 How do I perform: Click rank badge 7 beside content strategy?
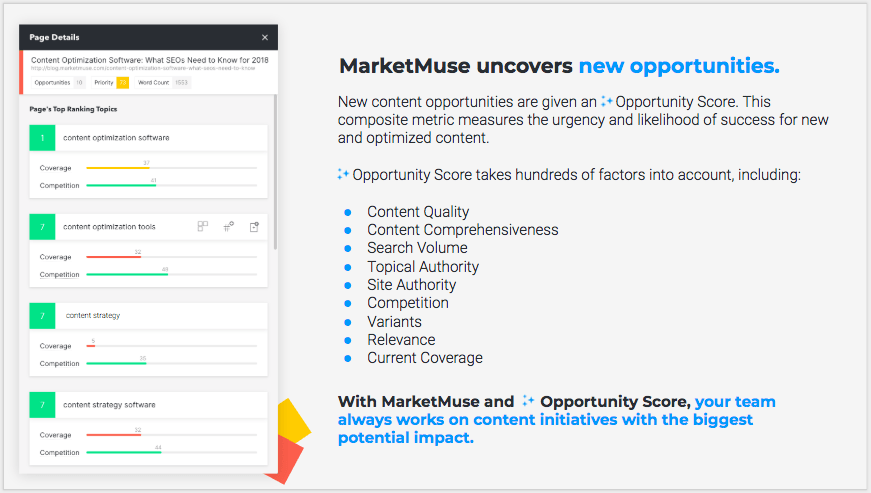coord(42,316)
